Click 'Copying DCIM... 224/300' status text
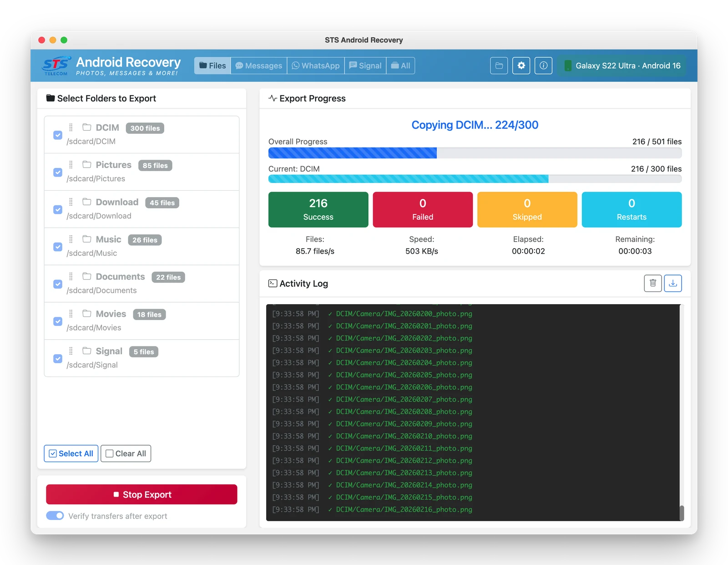 475,125
